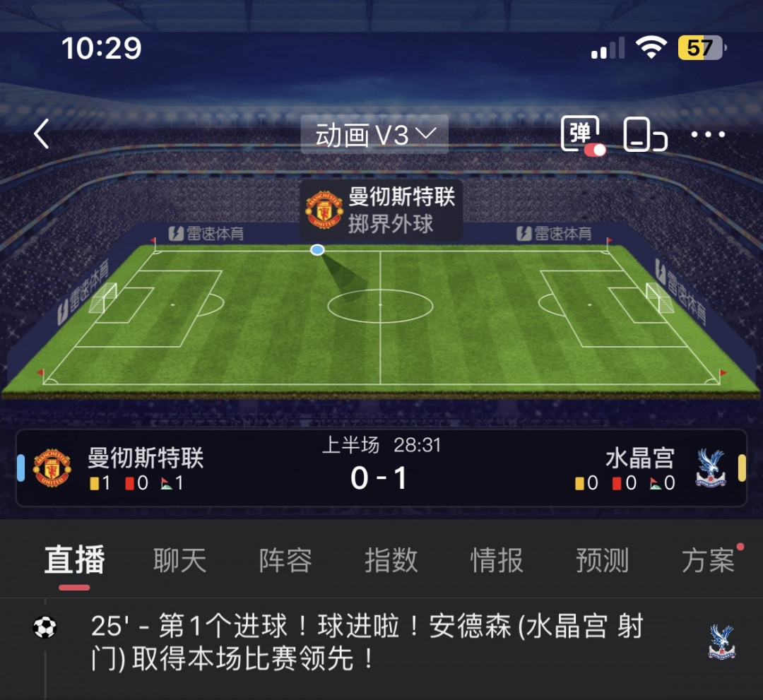The height and width of the screenshot is (700, 763).
Task: Switch to the 阵容 tab
Action: coord(285,560)
